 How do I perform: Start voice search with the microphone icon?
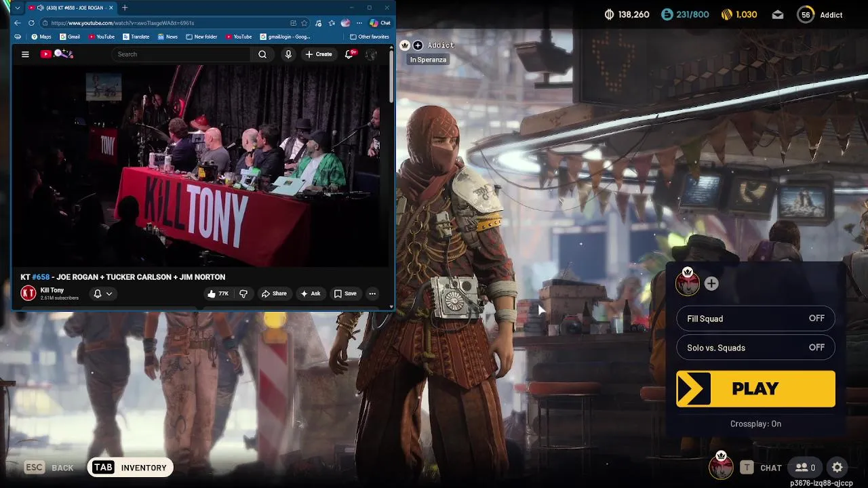(x=288, y=54)
